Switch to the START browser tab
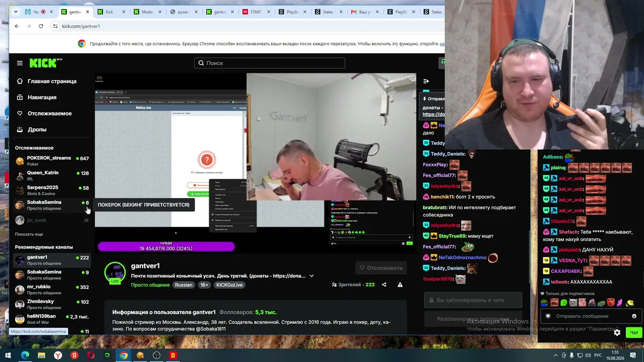The height and width of the screenshot is (362, 644). tap(257, 12)
